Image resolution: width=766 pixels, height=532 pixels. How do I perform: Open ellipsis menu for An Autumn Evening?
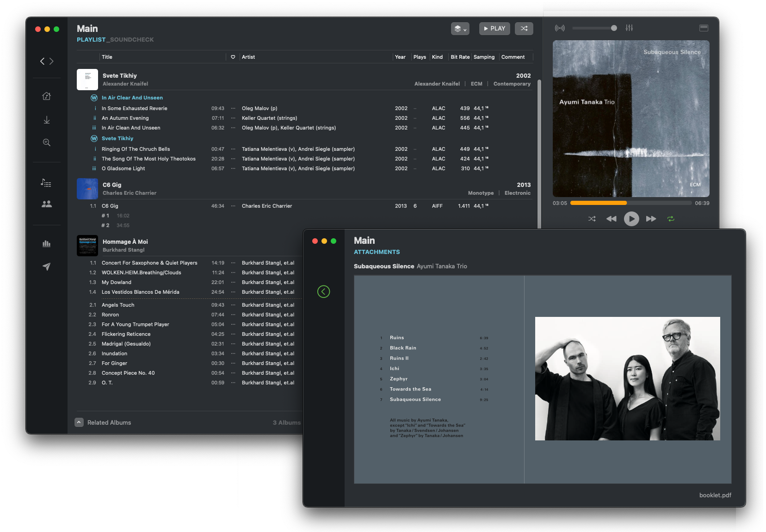[x=233, y=118]
